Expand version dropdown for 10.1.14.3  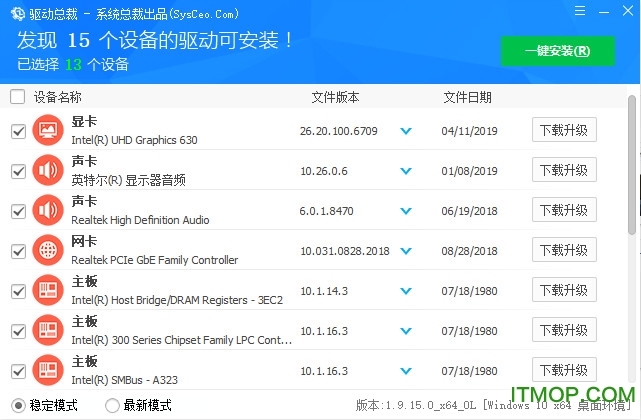(x=406, y=291)
